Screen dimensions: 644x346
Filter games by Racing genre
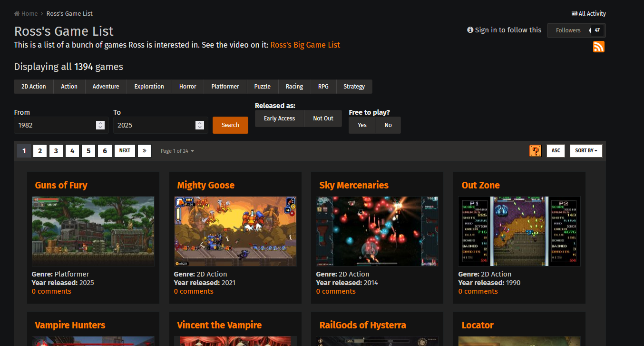click(294, 87)
